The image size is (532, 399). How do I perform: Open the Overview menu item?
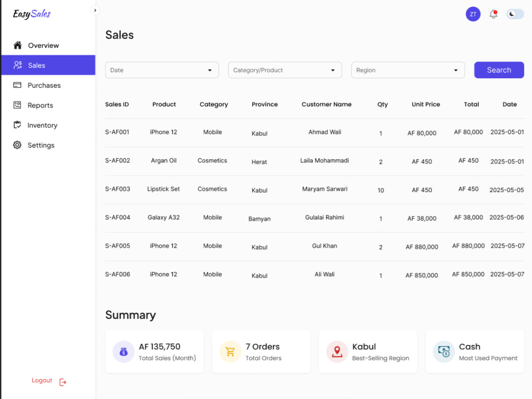48,45
